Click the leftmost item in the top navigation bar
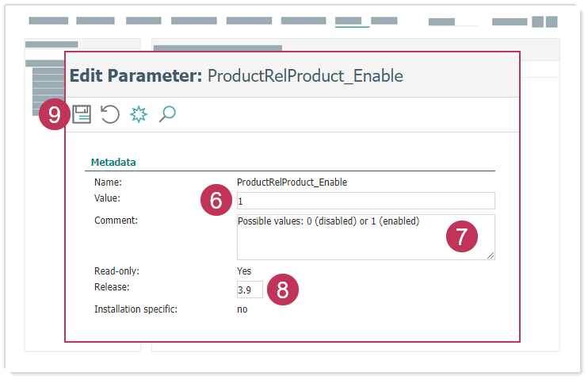Screen dimensions: 588x380 48,21
